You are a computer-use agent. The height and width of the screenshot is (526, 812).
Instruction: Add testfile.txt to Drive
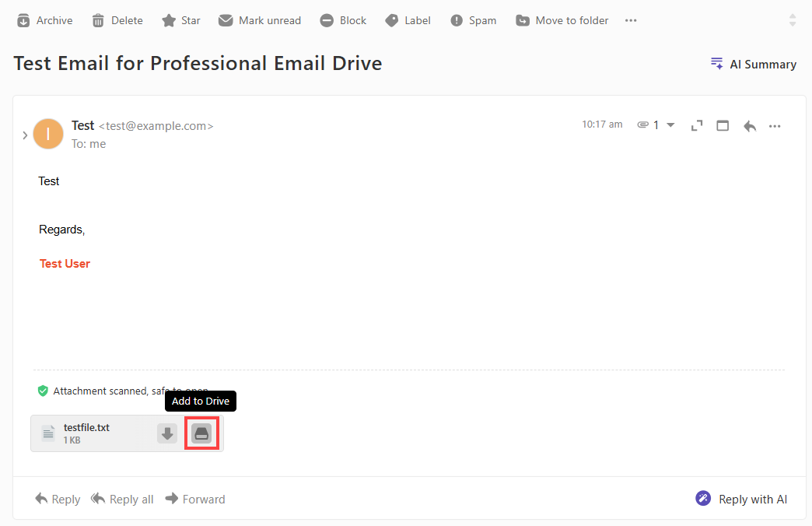point(201,433)
